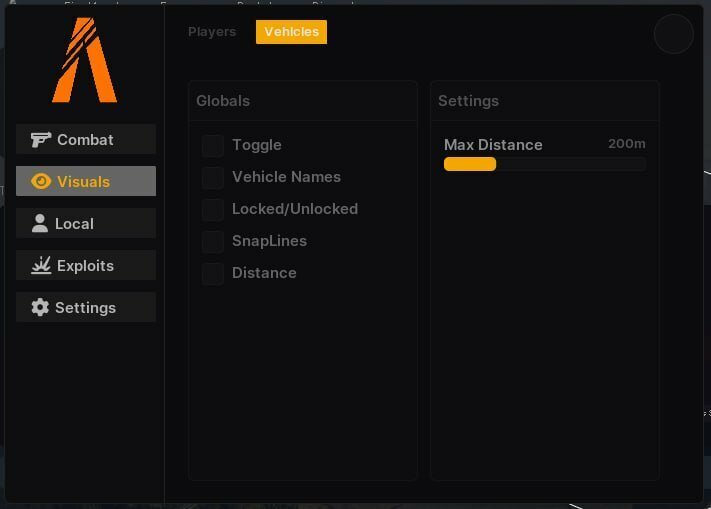Click the empty dark track of the Max Distance slider

[x=571, y=164]
